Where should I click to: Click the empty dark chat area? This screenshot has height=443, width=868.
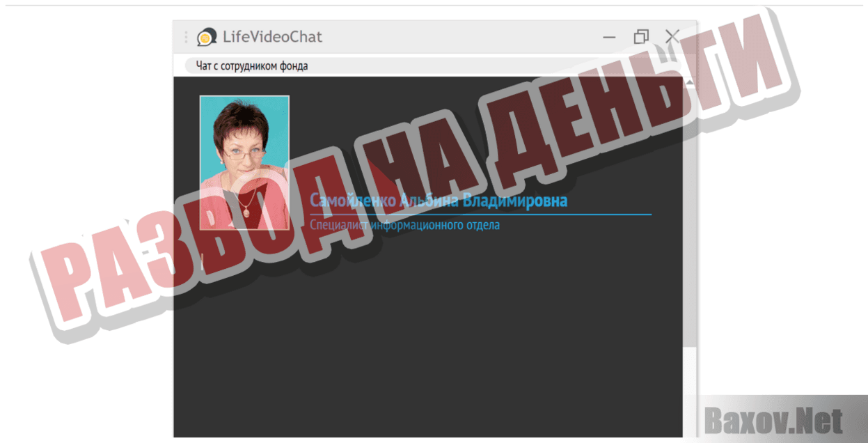432,348
